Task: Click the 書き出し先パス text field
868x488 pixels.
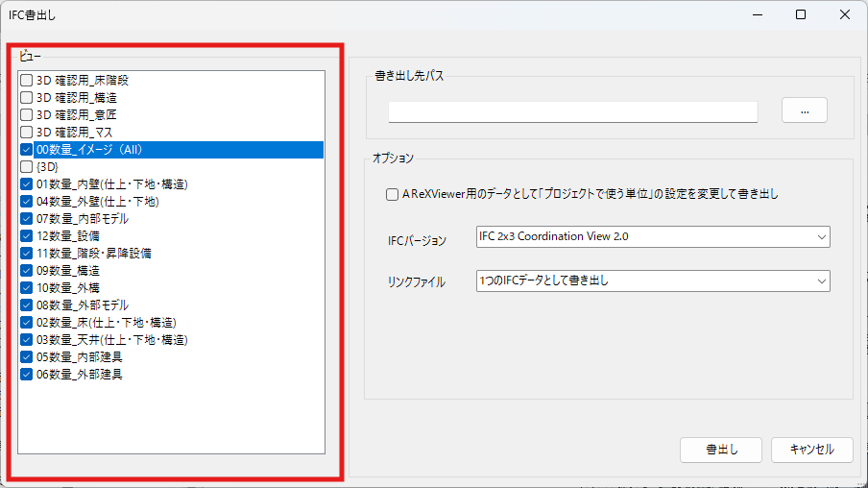Action: [572, 112]
